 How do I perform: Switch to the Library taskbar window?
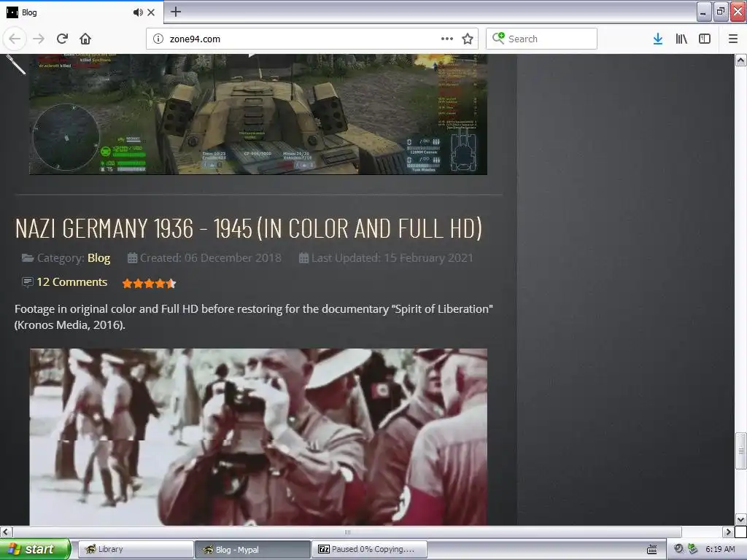pos(136,549)
